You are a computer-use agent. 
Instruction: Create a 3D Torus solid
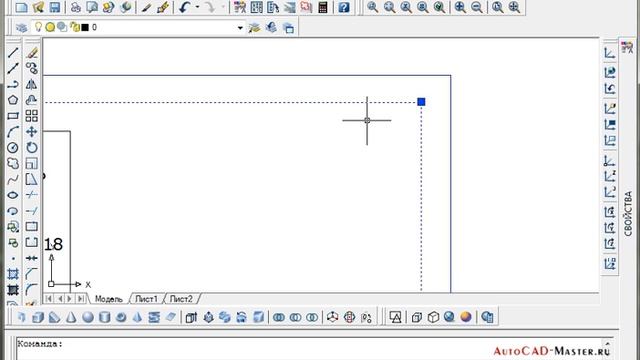click(x=121, y=317)
